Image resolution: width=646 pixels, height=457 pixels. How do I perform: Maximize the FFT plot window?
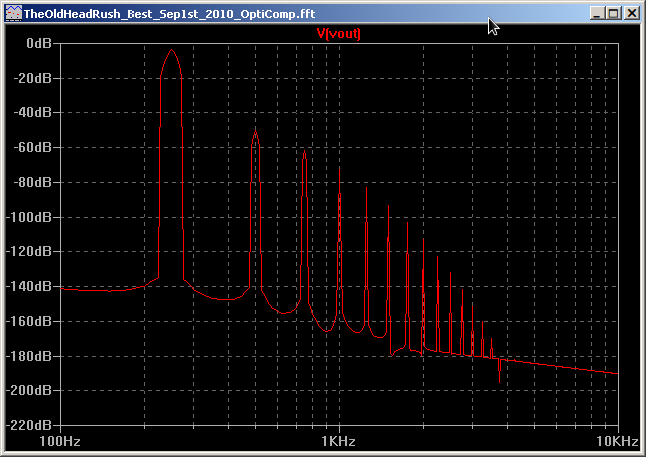[x=614, y=13]
